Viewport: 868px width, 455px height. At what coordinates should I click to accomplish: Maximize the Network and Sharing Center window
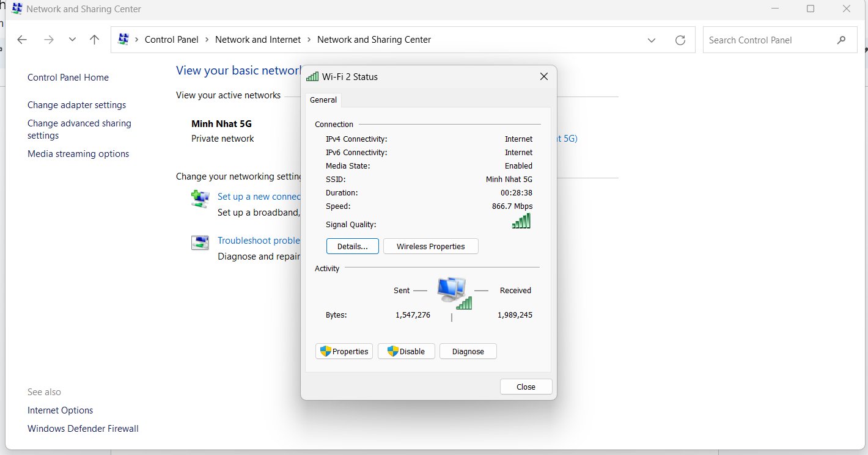(811, 9)
